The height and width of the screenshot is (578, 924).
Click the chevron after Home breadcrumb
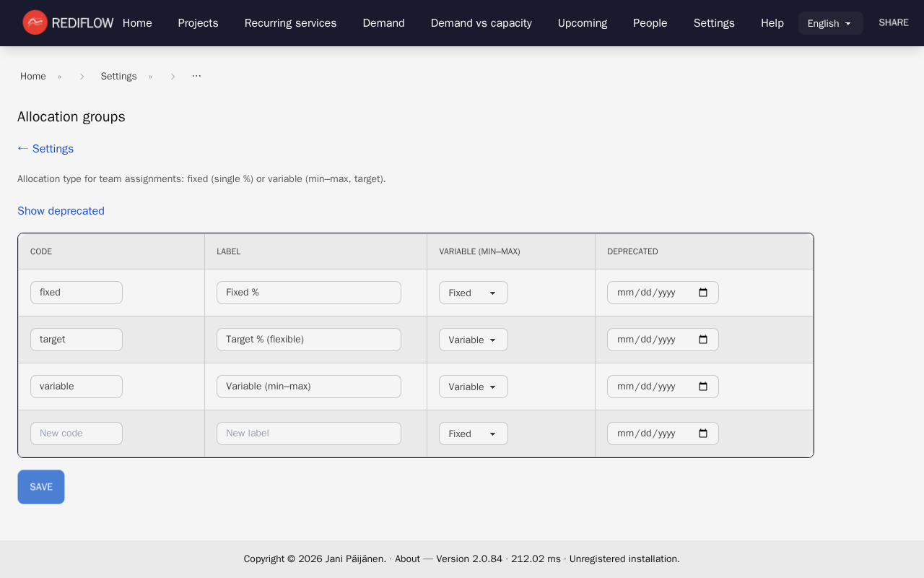pyautogui.click(x=82, y=75)
